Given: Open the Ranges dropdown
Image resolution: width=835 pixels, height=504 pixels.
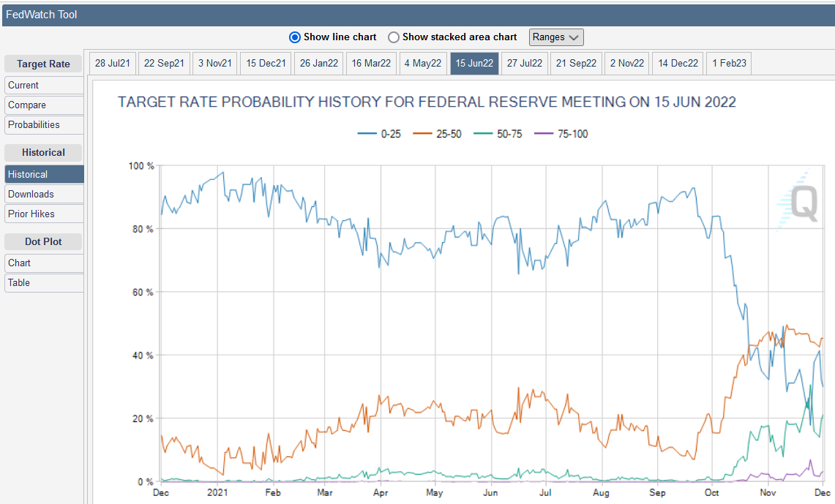Looking at the screenshot, I should [x=556, y=37].
